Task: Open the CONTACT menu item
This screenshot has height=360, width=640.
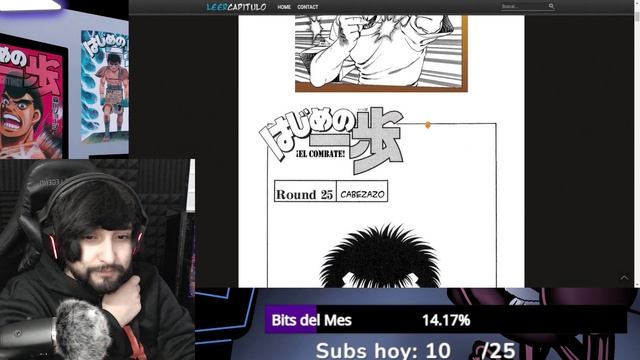Action: 307,7
